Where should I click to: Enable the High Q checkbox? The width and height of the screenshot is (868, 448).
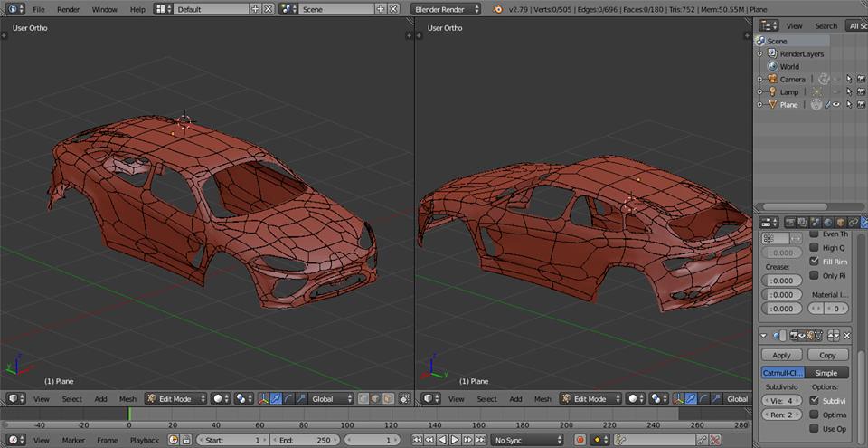point(814,247)
